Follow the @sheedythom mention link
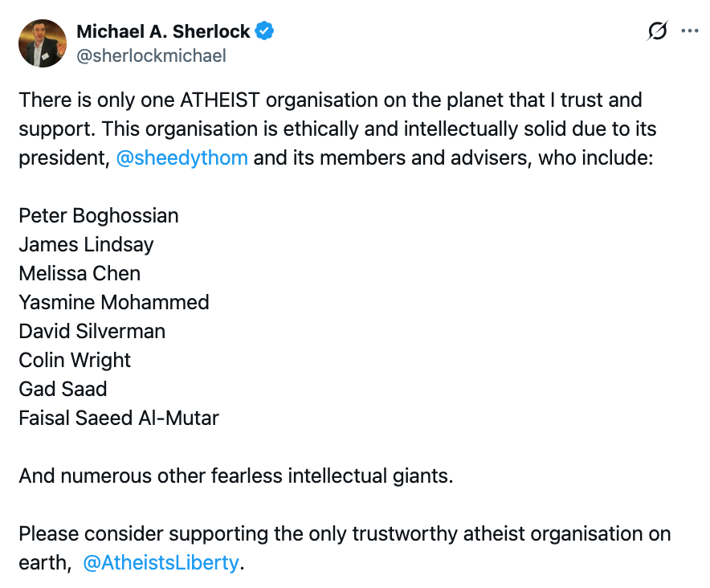The width and height of the screenshot is (710, 588). [x=182, y=157]
